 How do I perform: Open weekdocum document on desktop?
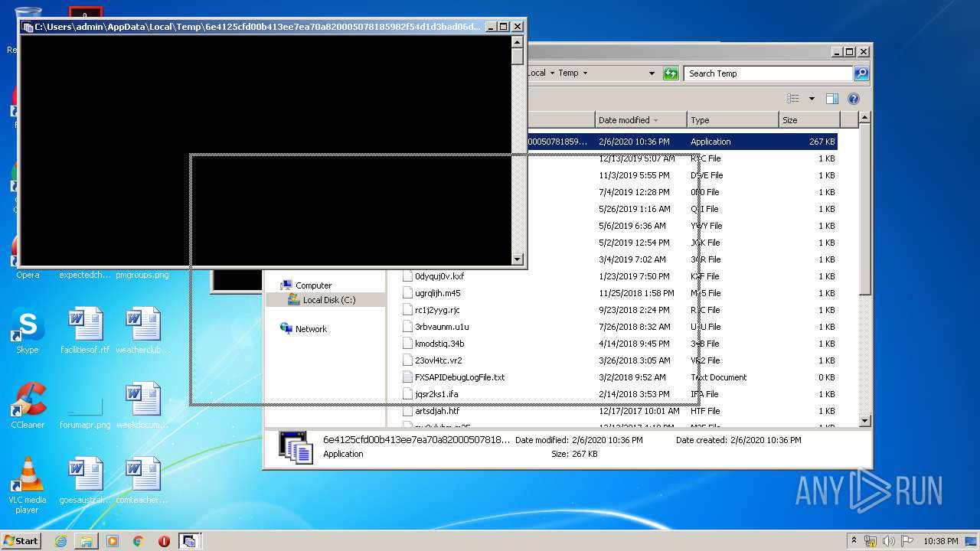(x=143, y=406)
